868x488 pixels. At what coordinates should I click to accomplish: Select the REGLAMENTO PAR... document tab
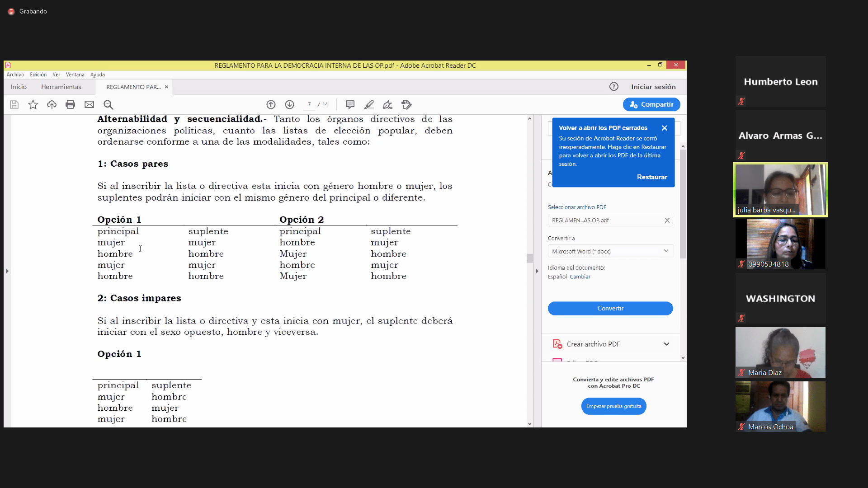pos(133,87)
